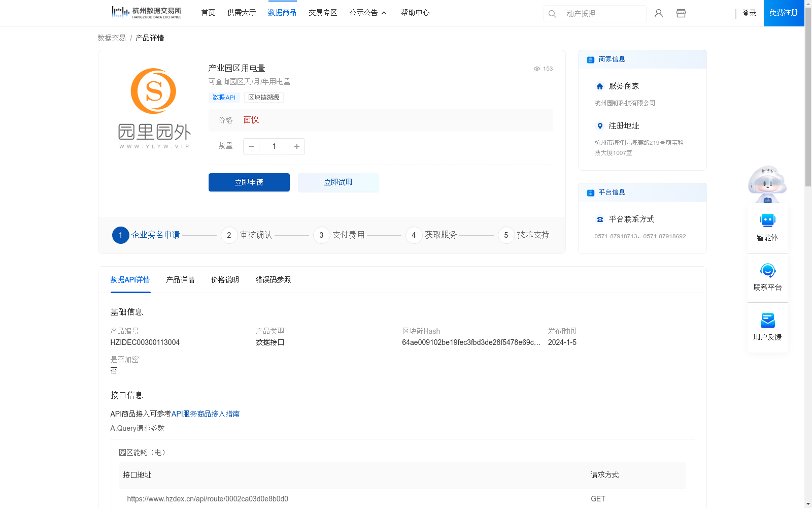Click the 园里园外 product logo image
The width and height of the screenshot is (812, 508).
tap(154, 108)
